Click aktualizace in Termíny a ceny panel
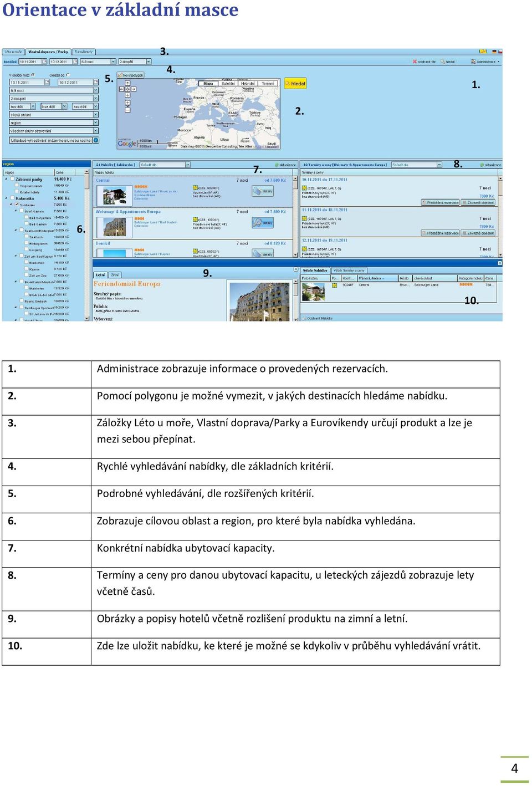The image size is (532, 786). coord(490,165)
